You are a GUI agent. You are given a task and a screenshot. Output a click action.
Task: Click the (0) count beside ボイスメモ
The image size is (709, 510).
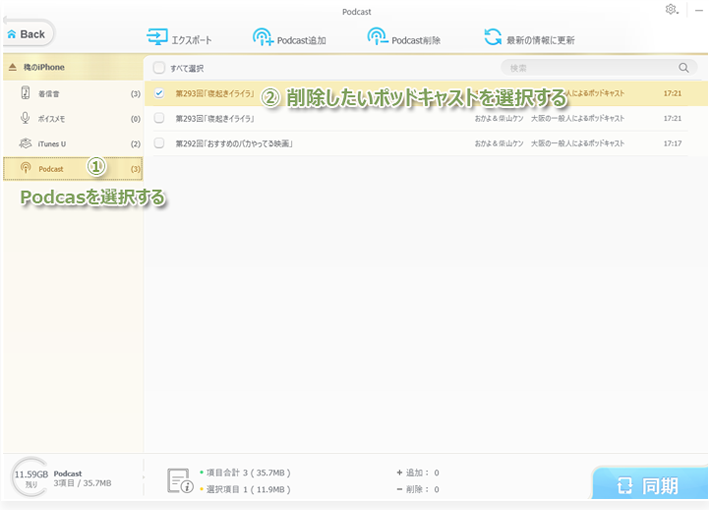point(136,119)
